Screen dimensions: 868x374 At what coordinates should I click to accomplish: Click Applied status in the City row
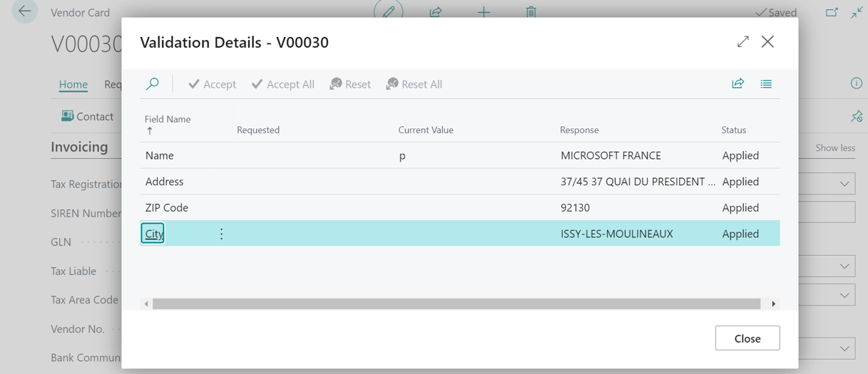[740, 234]
